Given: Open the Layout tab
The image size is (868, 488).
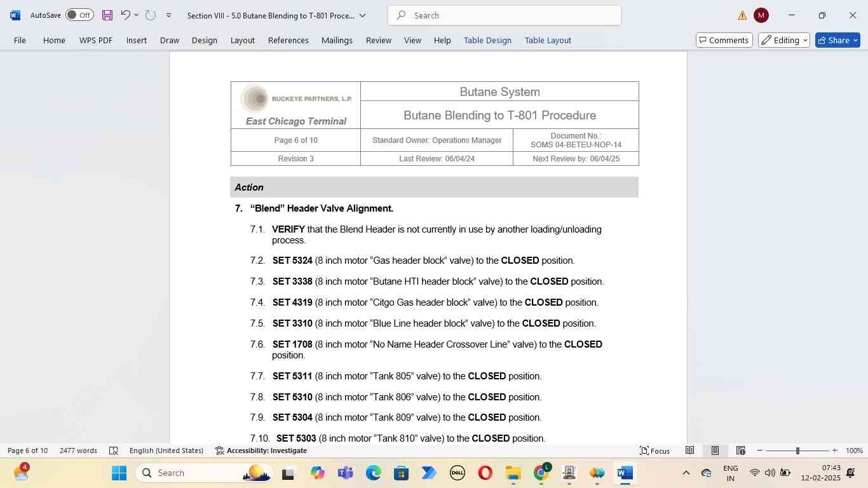Looking at the screenshot, I should pyautogui.click(x=242, y=40).
